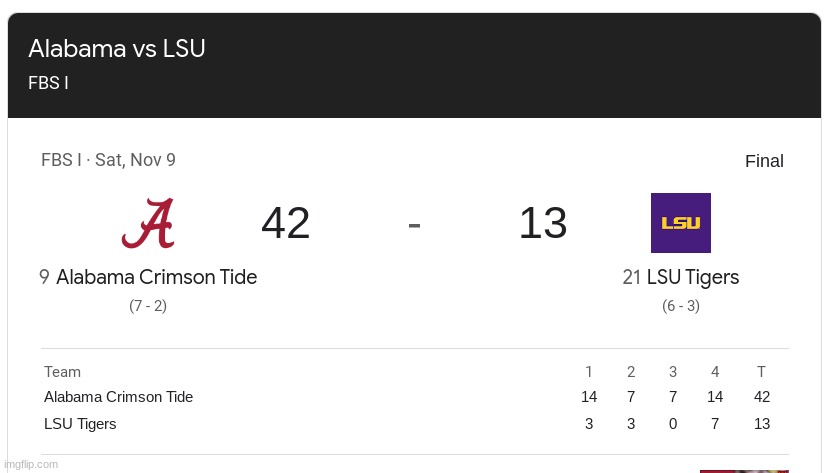
Task: Select LSU Tigers row in score table
Action: click(x=80, y=424)
